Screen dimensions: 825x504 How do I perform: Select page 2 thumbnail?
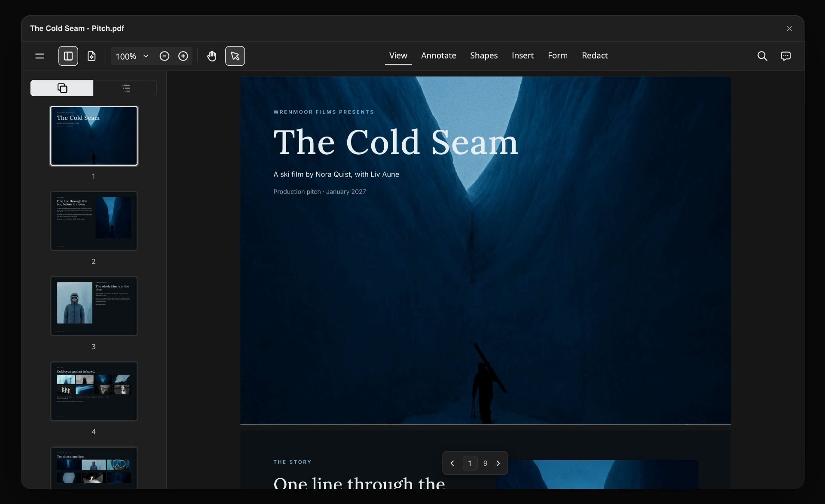tap(94, 221)
